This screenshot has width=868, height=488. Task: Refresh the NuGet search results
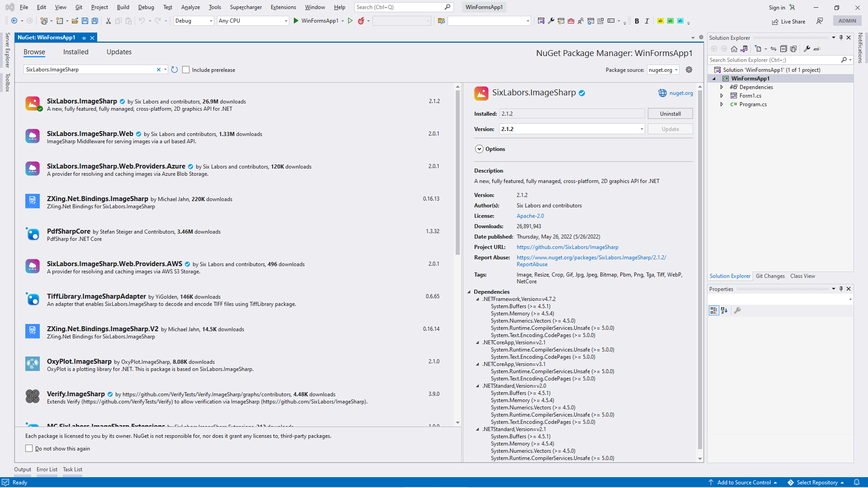175,70
